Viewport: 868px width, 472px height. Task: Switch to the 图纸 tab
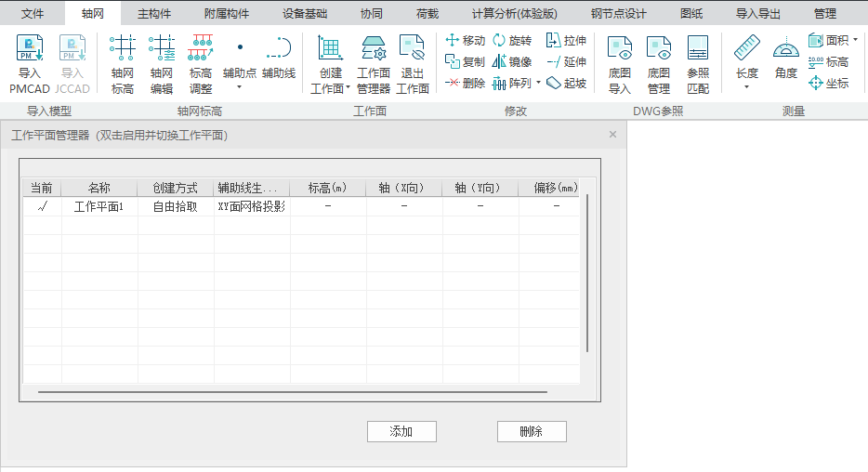point(691,13)
